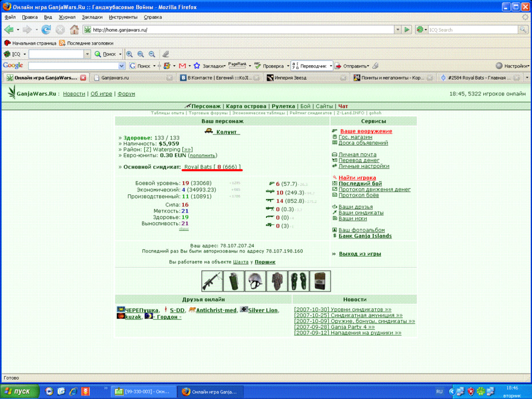Click the red shield antivirus tray icon
532x399 pixels.
(x=471, y=392)
